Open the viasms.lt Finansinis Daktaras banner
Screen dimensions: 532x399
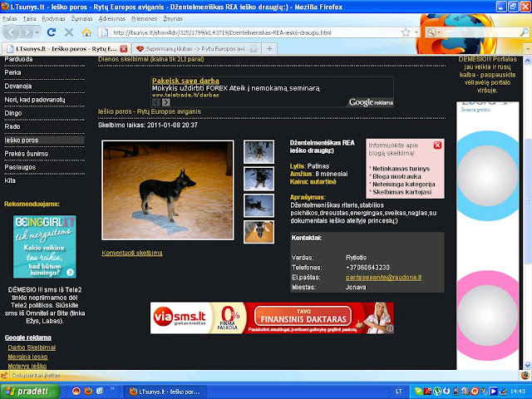click(x=272, y=318)
